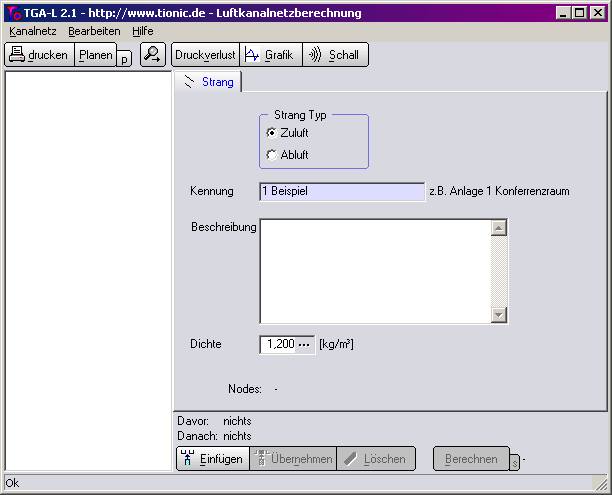Switch to the Strang tab
612x495 pixels.
point(208,82)
